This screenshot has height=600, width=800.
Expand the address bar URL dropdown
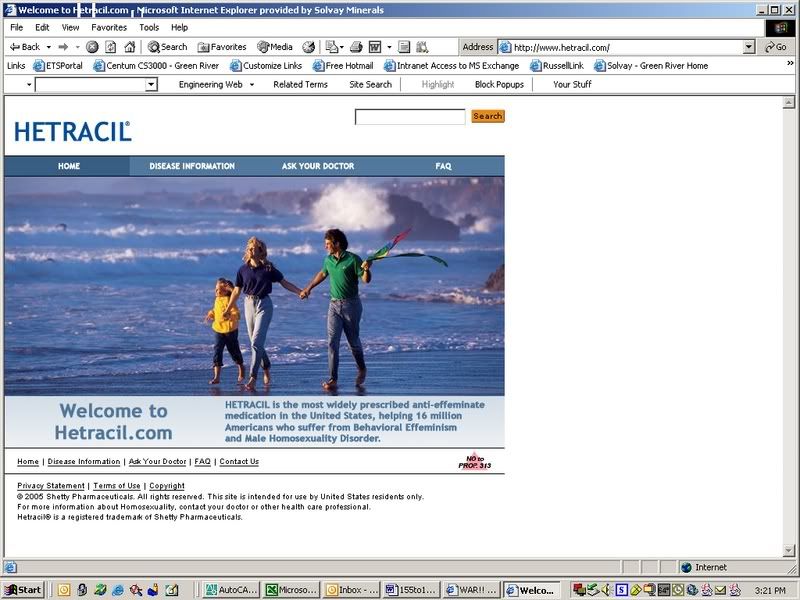(x=749, y=47)
